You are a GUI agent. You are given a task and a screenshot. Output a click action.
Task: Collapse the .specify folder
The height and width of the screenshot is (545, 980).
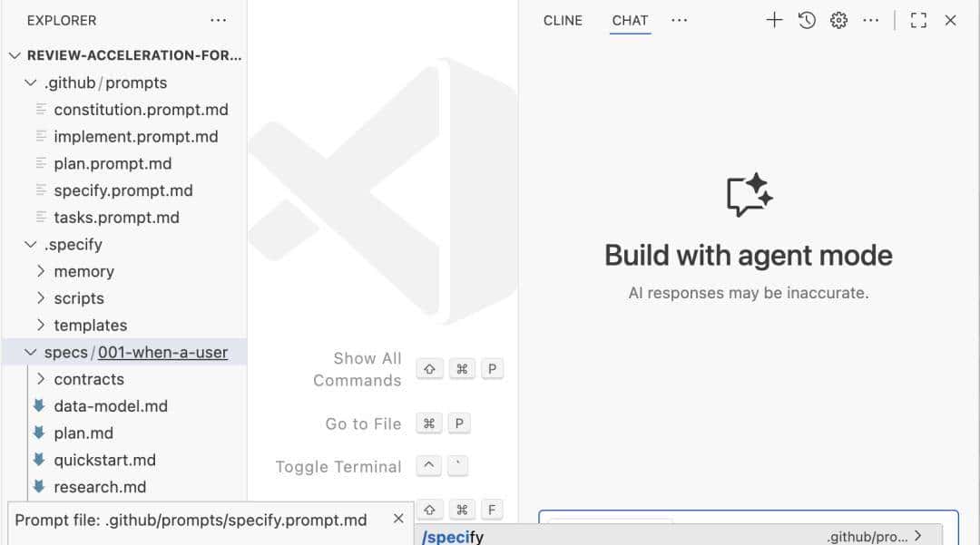pyautogui.click(x=31, y=245)
